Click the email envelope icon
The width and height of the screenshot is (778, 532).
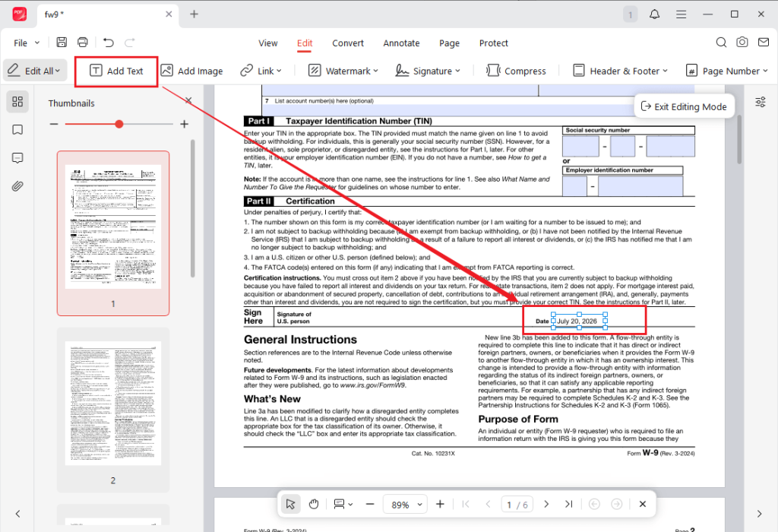pyautogui.click(x=764, y=43)
